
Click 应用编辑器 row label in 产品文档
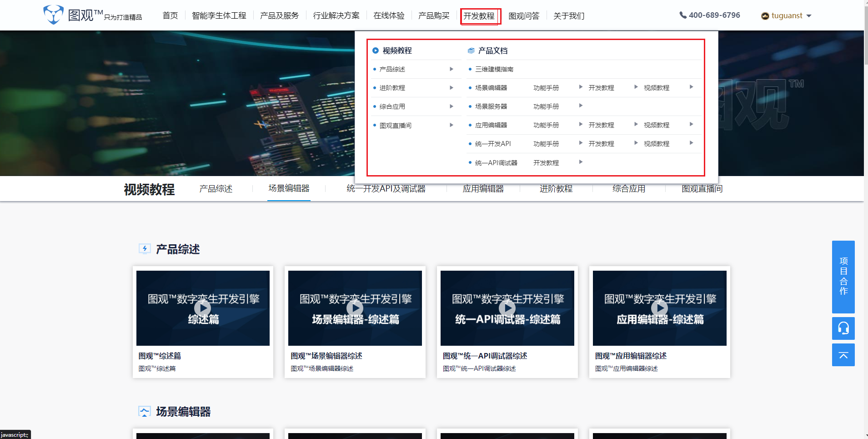(x=491, y=125)
